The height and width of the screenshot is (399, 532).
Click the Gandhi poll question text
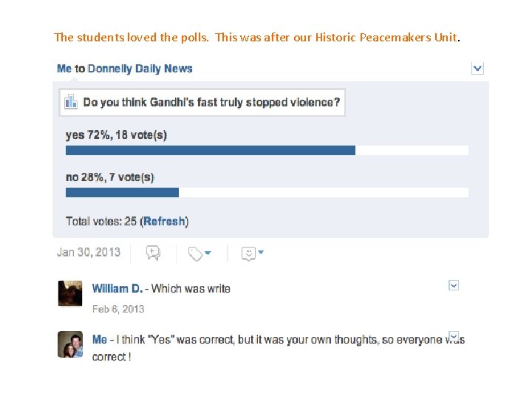click(211, 102)
